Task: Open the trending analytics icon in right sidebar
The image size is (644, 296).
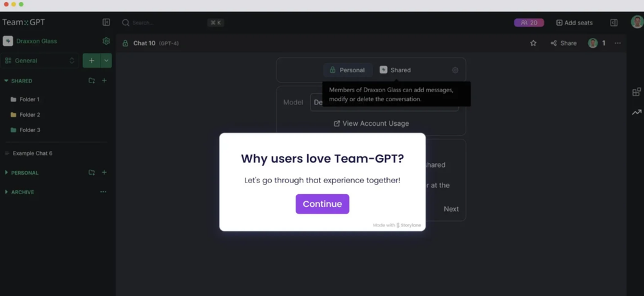Action: (637, 112)
